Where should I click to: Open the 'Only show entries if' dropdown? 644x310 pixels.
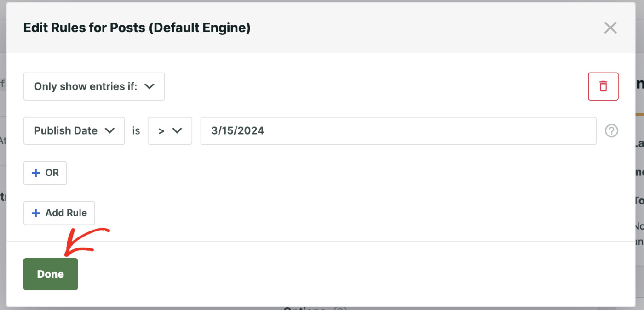[94, 86]
